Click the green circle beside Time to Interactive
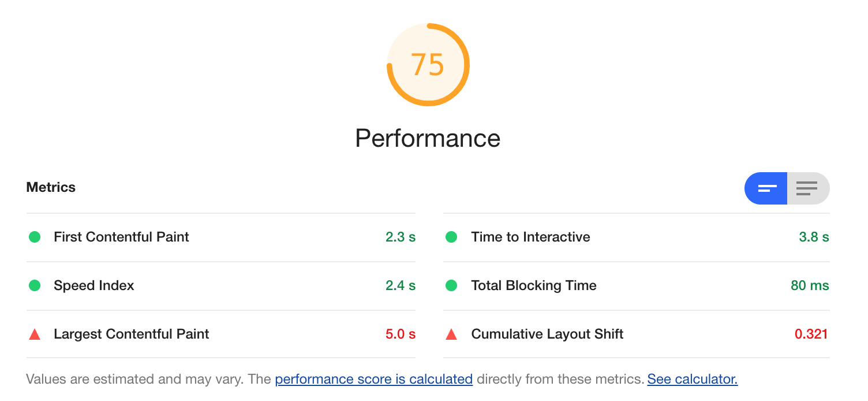Image resolution: width=868 pixels, height=401 pixels. point(451,237)
